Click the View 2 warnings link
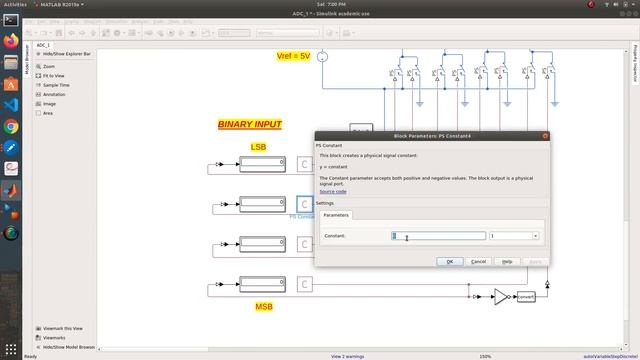The height and width of the screenshot is (360, 640). (x=347, y=356)
